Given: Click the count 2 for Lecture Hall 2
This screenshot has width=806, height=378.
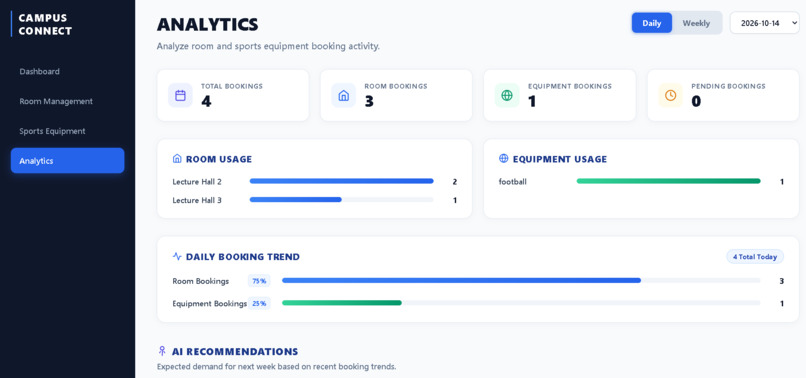Looking at the screenshot, I should tap(454, 182).
